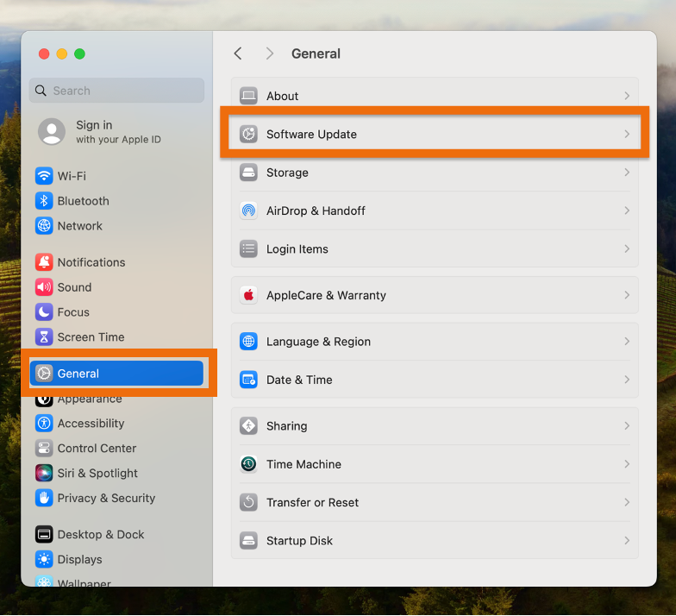Click the 'Screen Time' text label
676x616 pixels.
(91, 337)
